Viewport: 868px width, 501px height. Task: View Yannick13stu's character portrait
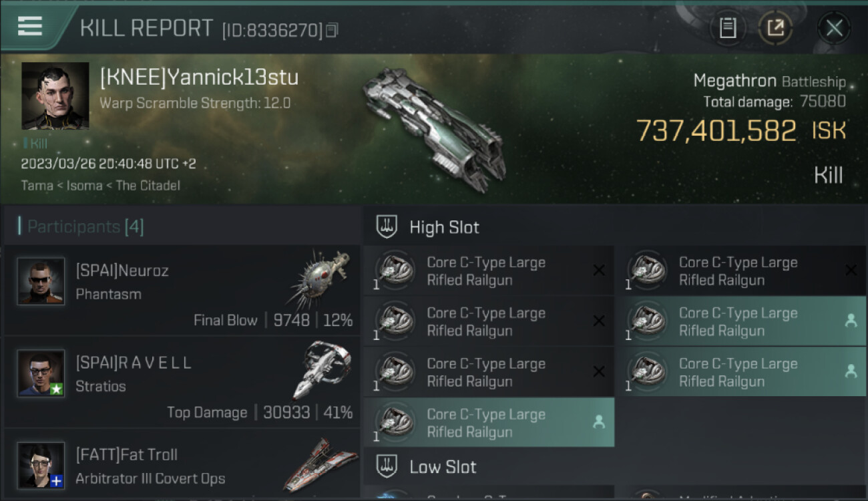pos(55,96)
